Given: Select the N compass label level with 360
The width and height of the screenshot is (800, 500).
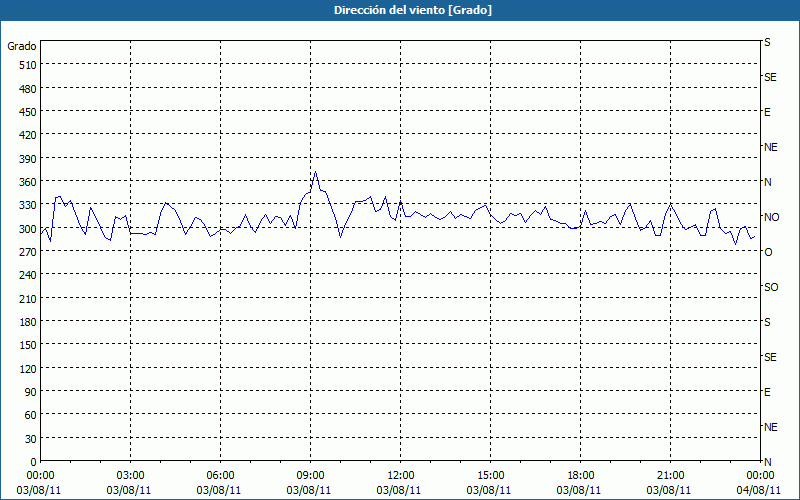Looking at the screenshot, I should pos(767,182).
